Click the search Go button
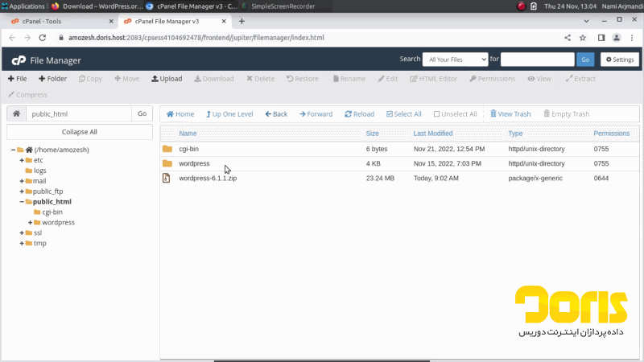Screen dimensions: 644x362 (x=585, y=60)
